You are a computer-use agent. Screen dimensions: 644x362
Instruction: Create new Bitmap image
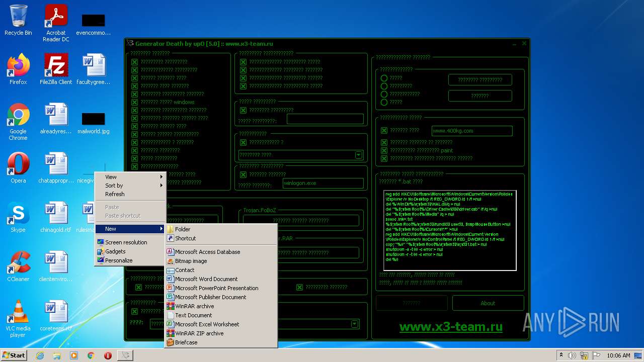click(221, 261)
